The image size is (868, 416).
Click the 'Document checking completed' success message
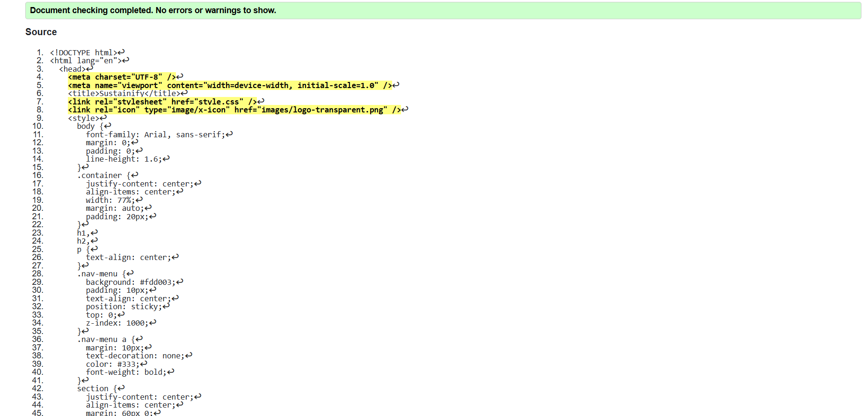pos(443,10)
